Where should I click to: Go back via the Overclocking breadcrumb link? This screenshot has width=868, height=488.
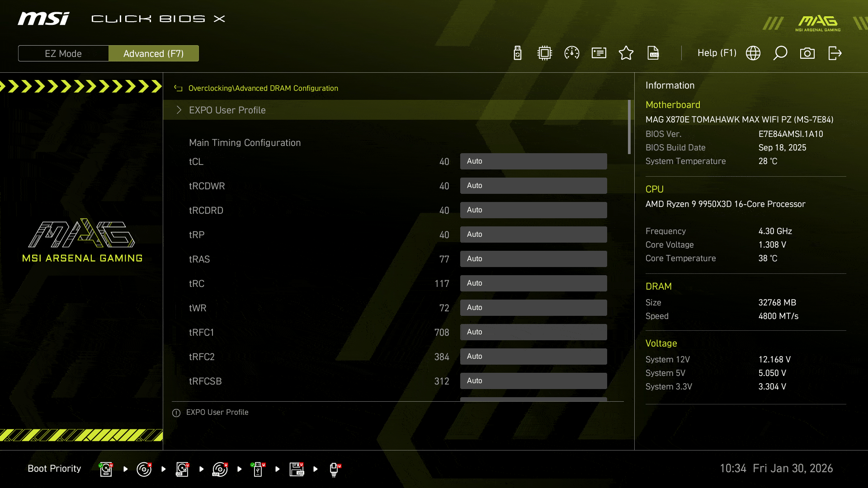click(x=210, y=88)
